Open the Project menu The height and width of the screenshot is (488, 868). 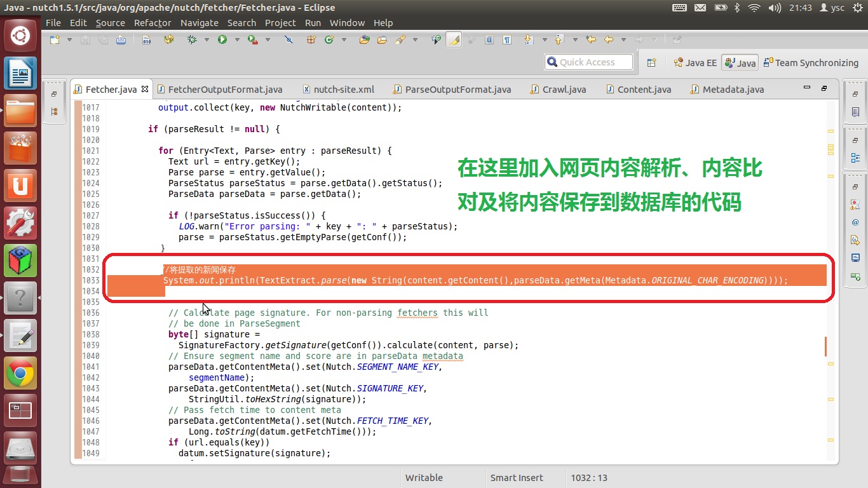[x=280, y=22]
